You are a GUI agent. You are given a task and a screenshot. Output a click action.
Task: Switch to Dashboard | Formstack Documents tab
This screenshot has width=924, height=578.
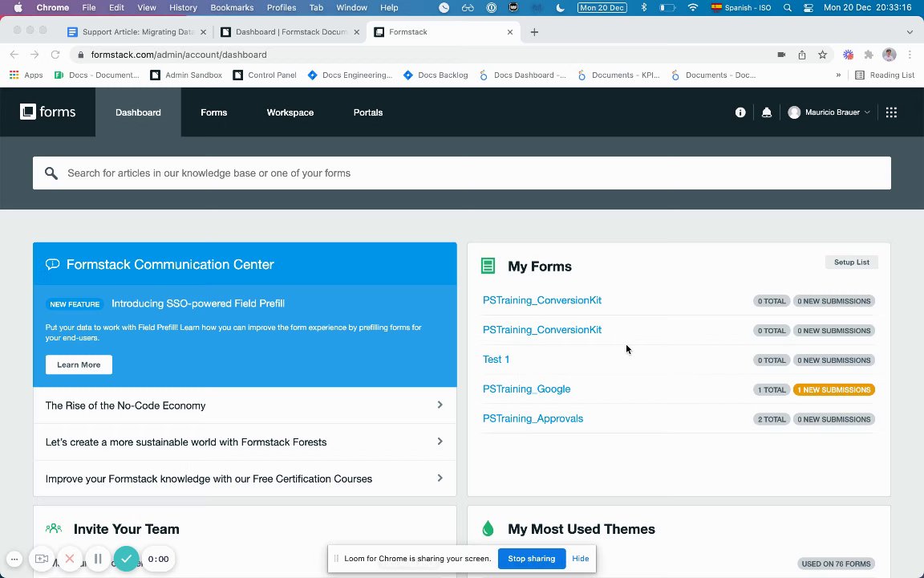290,32
